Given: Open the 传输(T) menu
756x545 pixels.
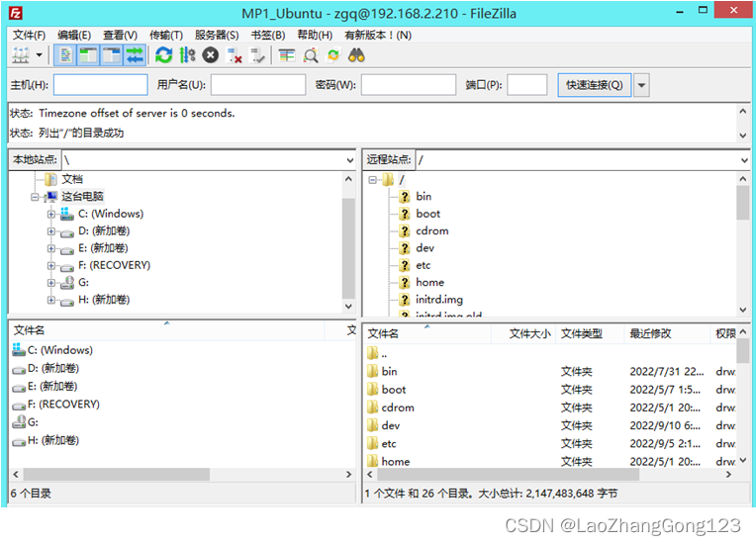Looking at the screenshot, I should point(166,36).
